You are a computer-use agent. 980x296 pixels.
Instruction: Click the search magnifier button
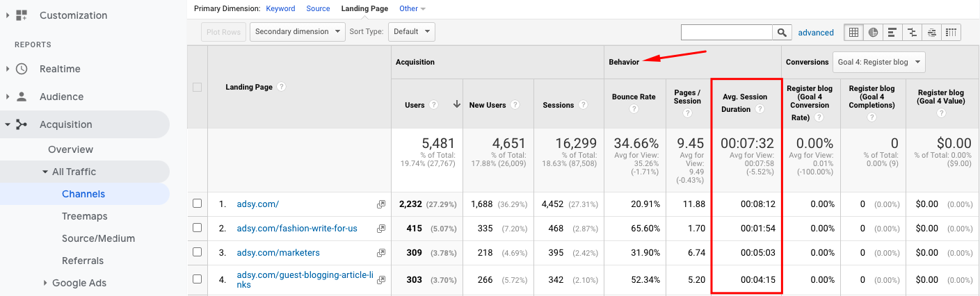[782, 32]
